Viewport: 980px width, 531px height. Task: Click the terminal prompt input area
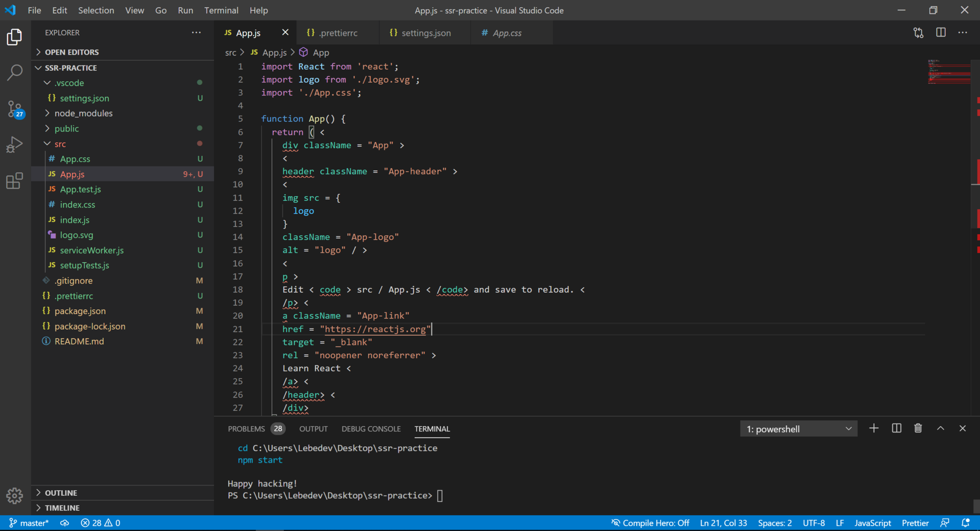[440, 496]
